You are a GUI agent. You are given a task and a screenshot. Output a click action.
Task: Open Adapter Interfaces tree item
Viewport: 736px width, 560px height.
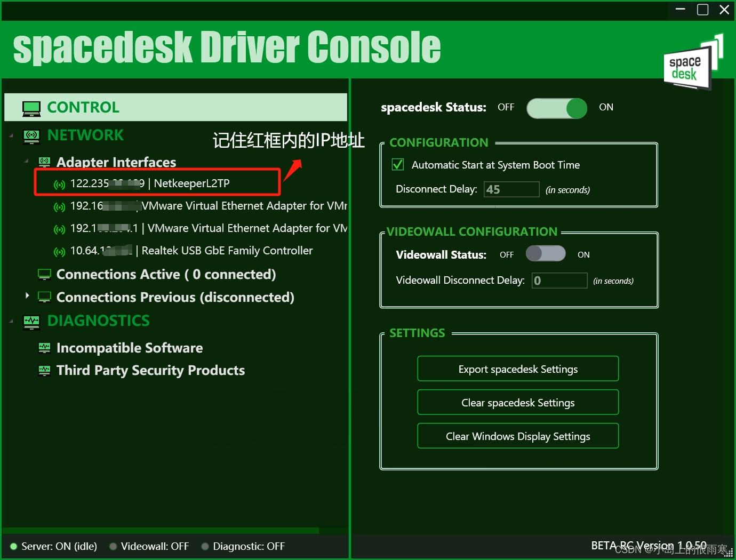(116, 162)
